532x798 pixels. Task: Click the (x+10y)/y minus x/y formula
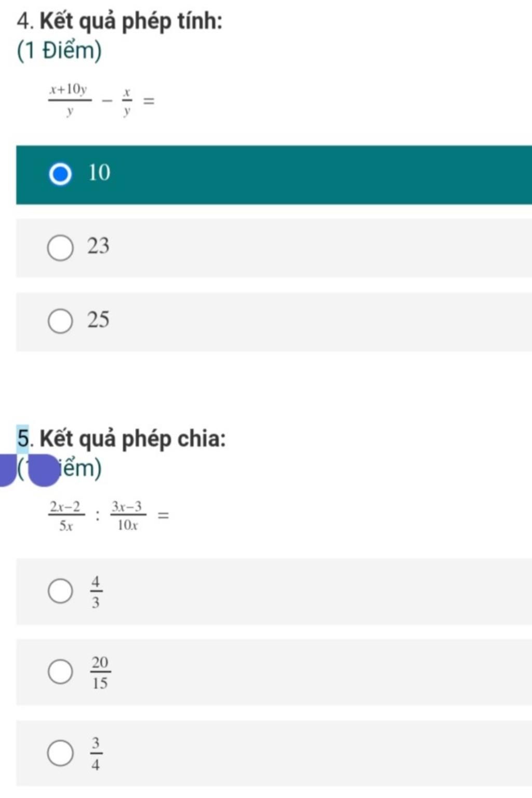102,100
